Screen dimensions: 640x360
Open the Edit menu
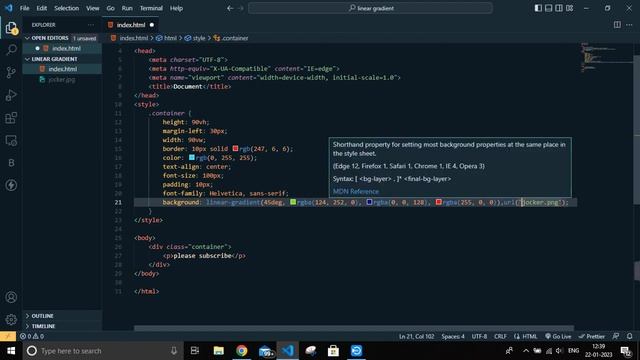[x=42, y=8]
